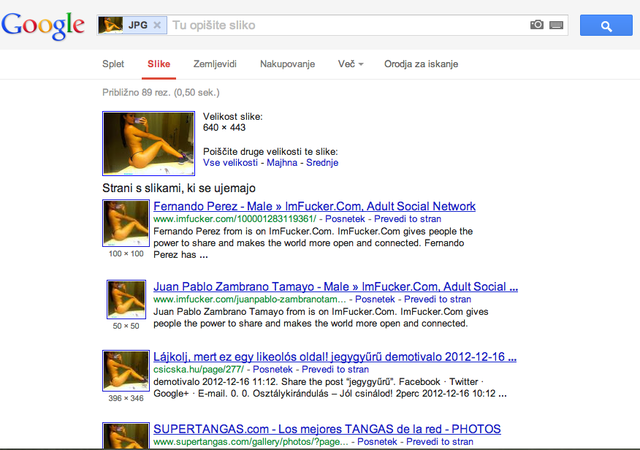Click the csicska.hu/page/277/ URL text
Screen dimensions: 640x450
[x=198, y=370]
